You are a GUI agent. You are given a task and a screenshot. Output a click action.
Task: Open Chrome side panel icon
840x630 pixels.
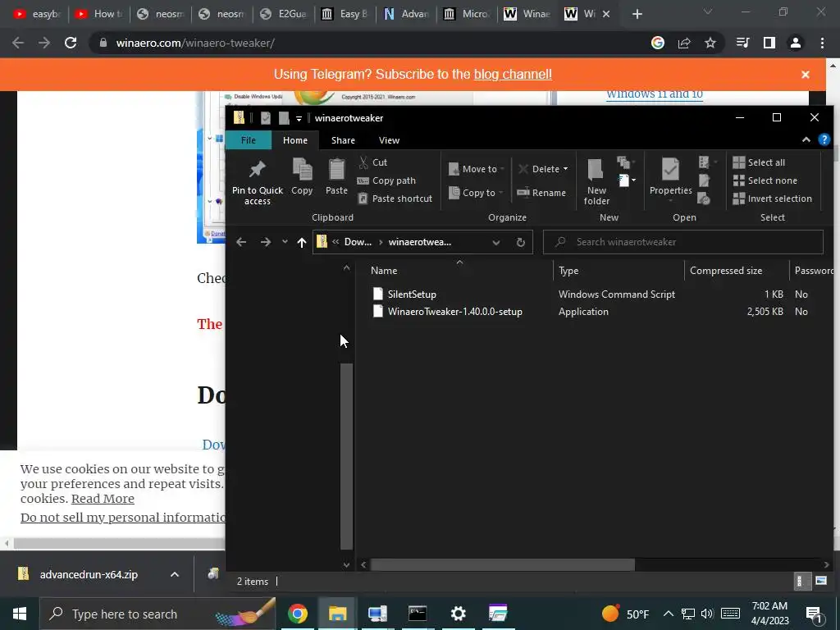click(x=769, y=43)
